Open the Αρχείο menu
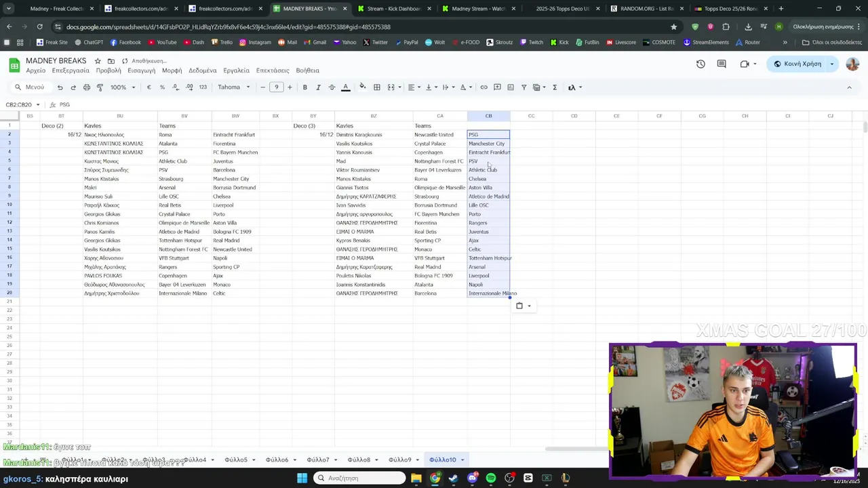Image resolution: width=868 pixels, height=488 pixels. pyautogui.click(x=36, y=70)
